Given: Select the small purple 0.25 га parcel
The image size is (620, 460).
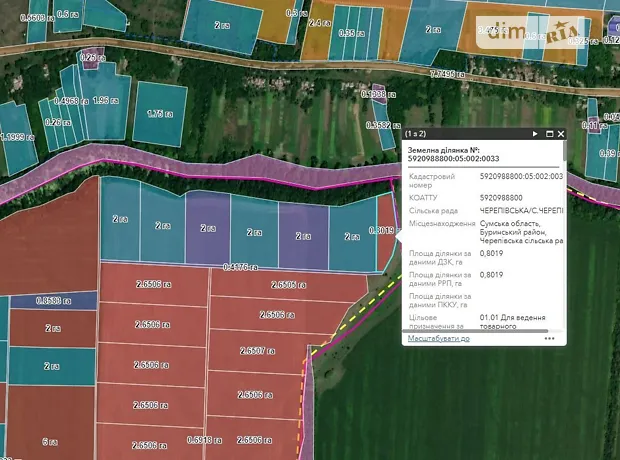Looking at the screenshot, I should coord(91,58).
